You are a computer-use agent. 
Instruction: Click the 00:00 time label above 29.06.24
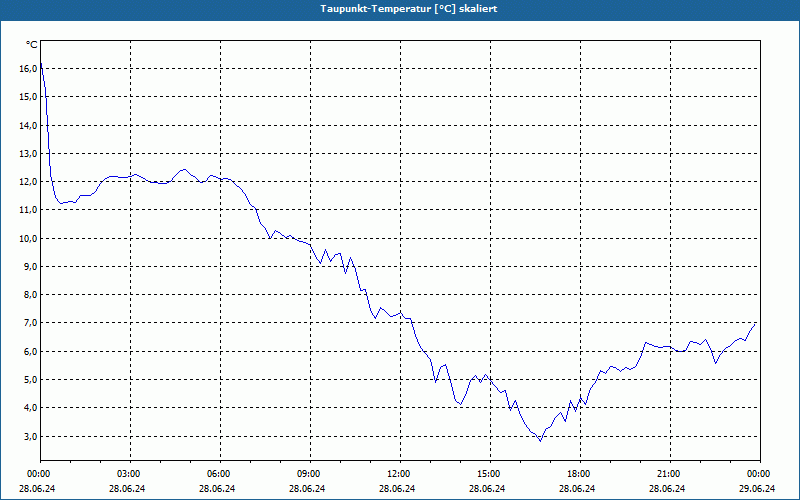(x=760, y=474)
